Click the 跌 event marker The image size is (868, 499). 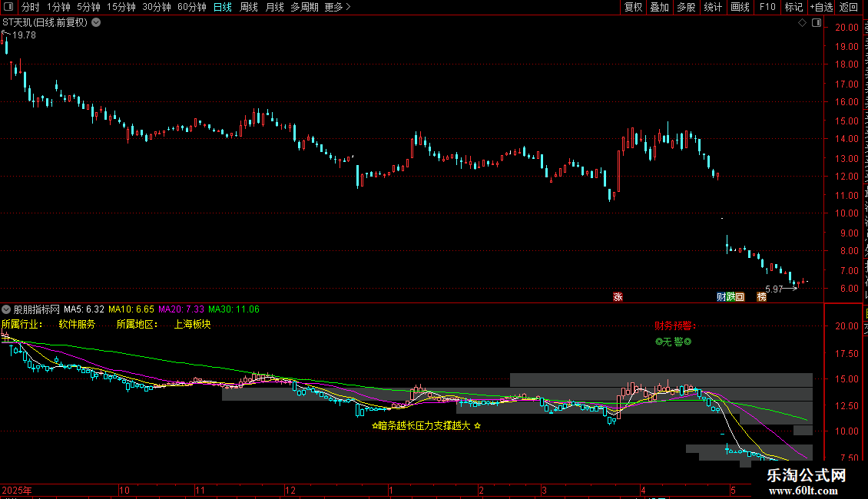click(x=731, y=297)
